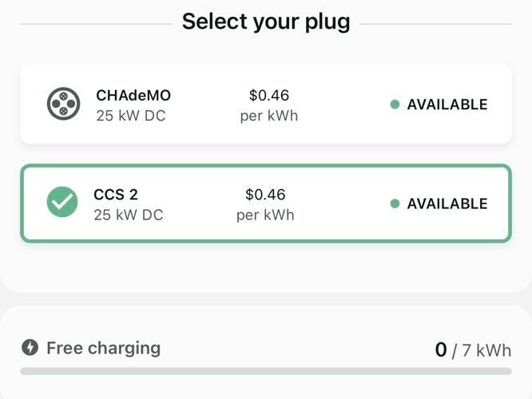Click the green status dot for CCS 2
The width and height of the screenshot is (532, 399).
[x=395, y=203]
